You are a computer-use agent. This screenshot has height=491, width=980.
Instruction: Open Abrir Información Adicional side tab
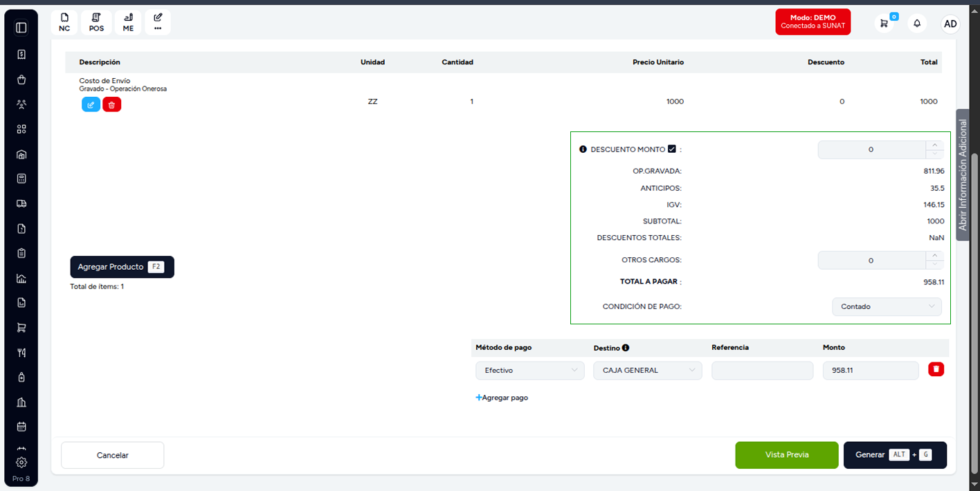pyautogui.click(x=963, y=175)
